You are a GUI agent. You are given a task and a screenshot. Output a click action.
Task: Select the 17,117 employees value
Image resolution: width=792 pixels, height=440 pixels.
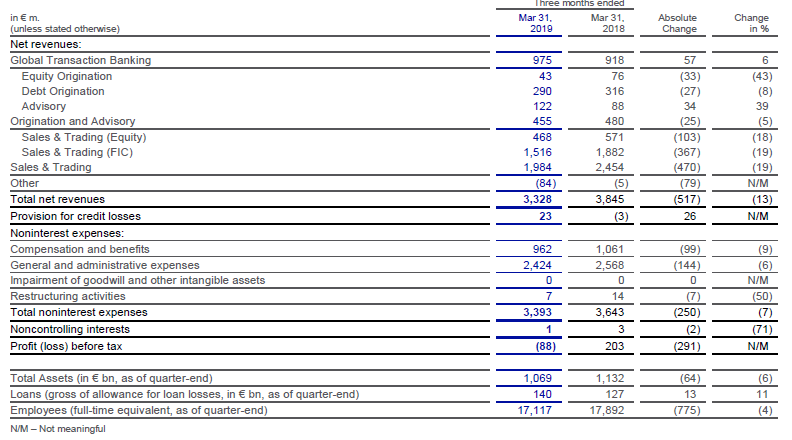534,411
